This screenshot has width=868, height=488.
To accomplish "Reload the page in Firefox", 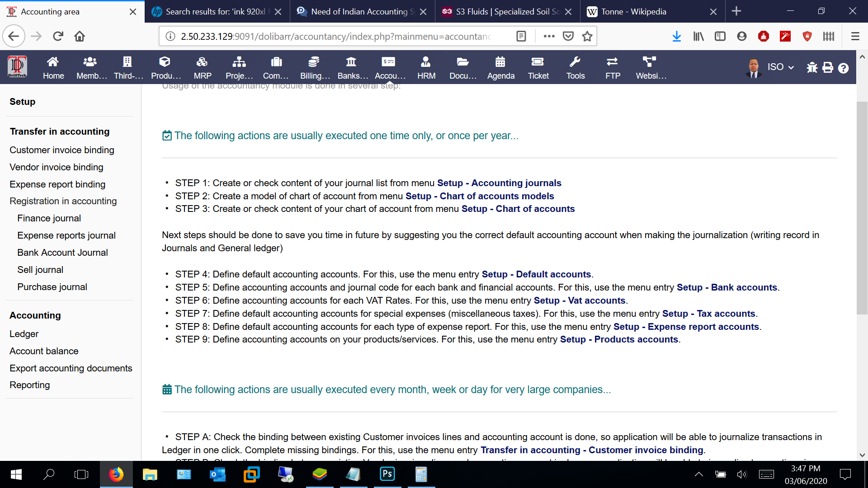I will [58, 36].
